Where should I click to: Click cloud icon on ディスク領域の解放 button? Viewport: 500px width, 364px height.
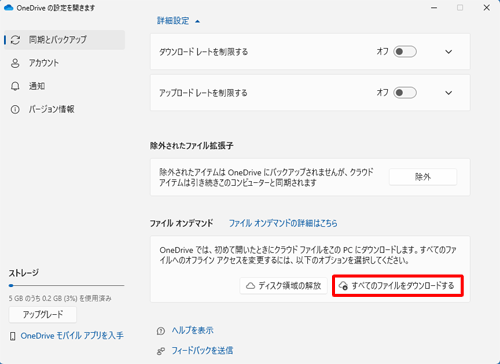(250, 286)
